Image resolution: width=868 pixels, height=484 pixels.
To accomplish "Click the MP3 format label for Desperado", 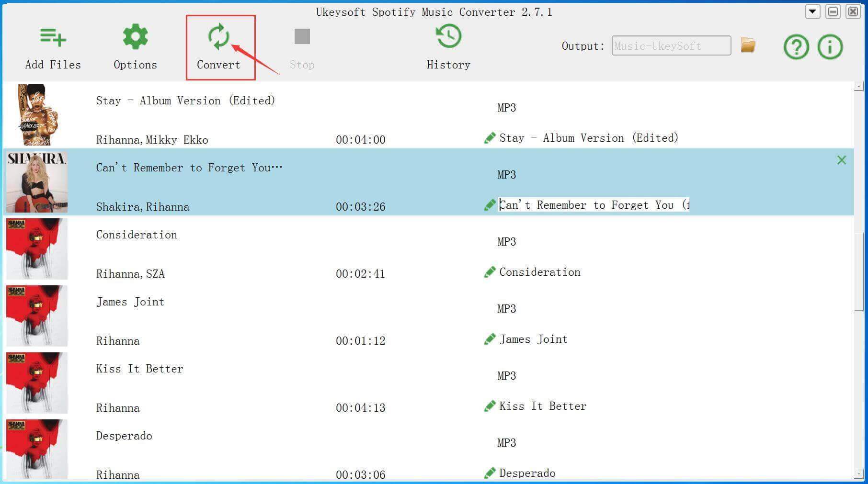I will tap(506, 443).
